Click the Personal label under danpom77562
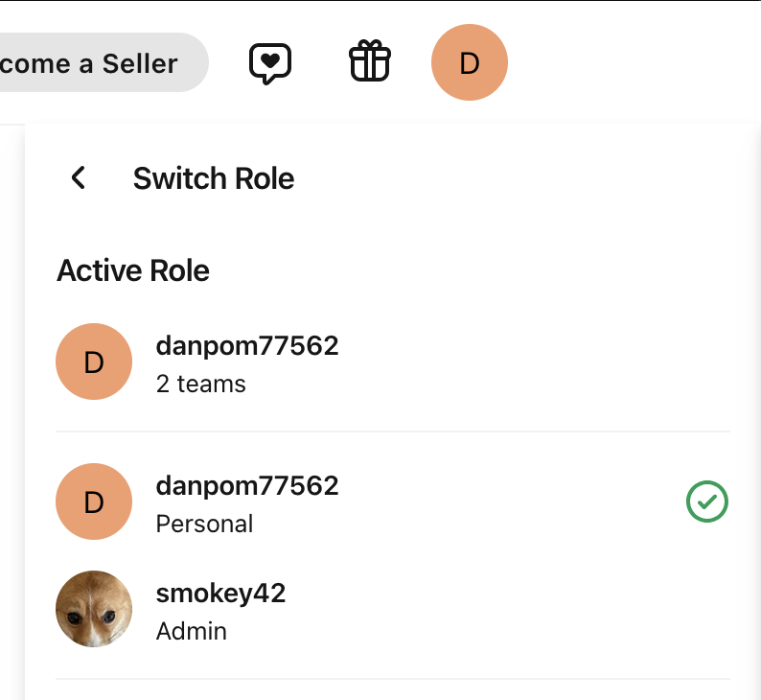Screen dimensions: 761x700 pos(204,524)
